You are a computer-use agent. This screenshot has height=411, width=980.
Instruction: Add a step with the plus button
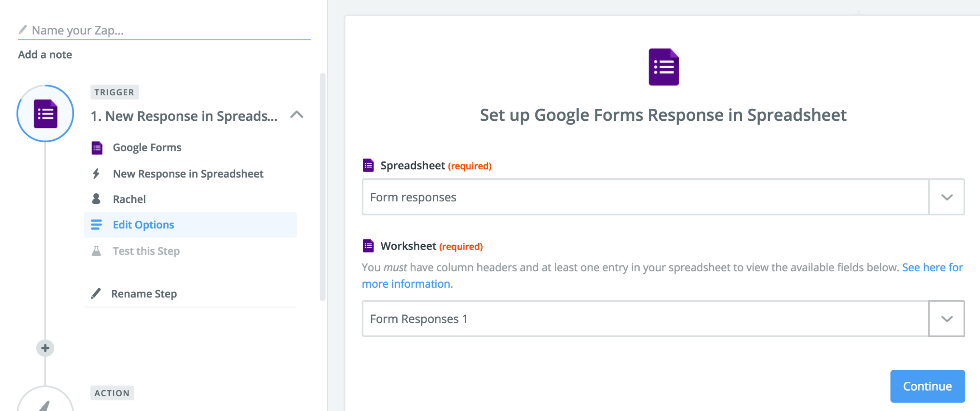45,348
